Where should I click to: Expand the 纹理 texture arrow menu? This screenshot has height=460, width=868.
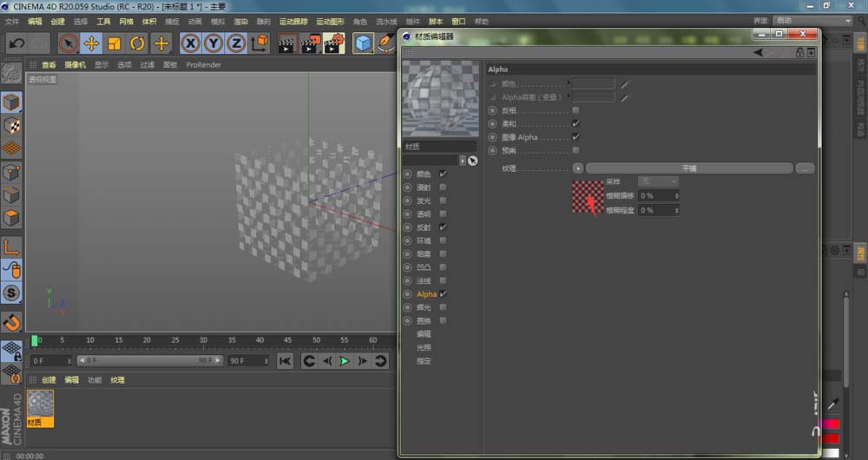click(x=577, y=168)
